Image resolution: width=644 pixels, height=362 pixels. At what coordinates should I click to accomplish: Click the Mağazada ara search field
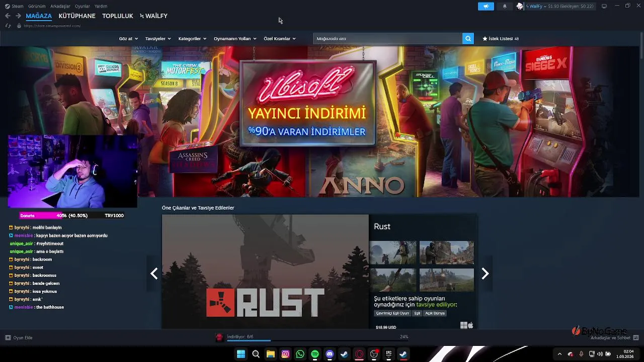pos(387,39)
